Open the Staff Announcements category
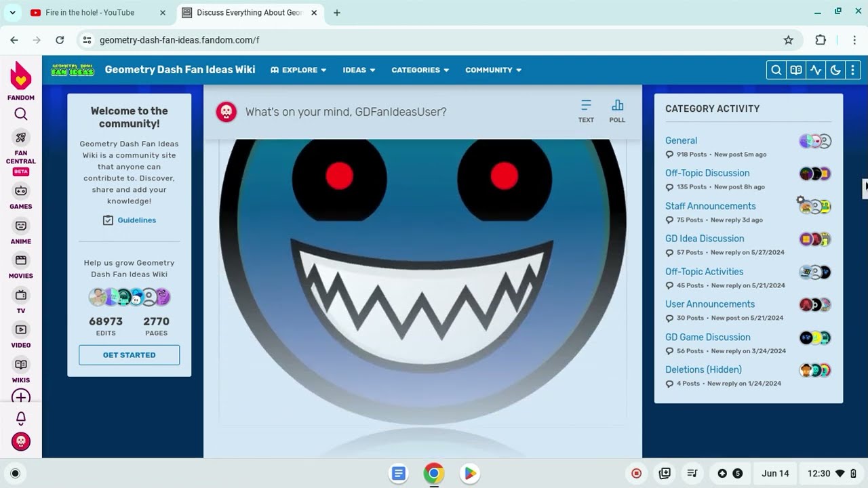 click(710, 206)
